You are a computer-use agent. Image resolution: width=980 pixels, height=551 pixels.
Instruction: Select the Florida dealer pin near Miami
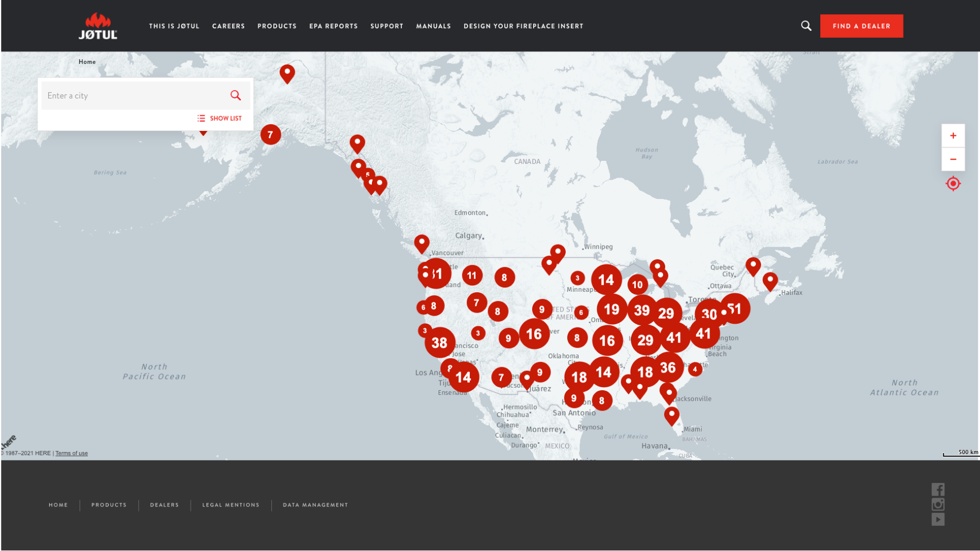coord(671,416)
